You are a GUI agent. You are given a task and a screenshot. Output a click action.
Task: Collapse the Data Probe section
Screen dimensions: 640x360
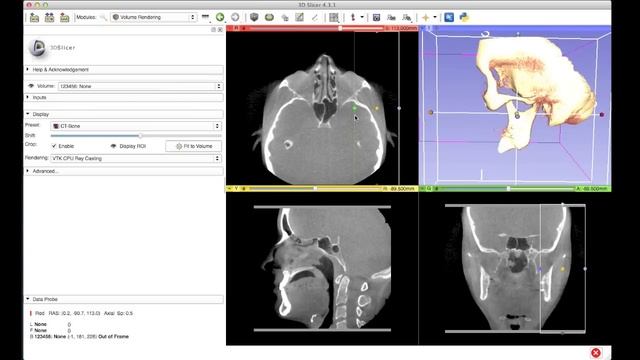click(x=124, y=299)
